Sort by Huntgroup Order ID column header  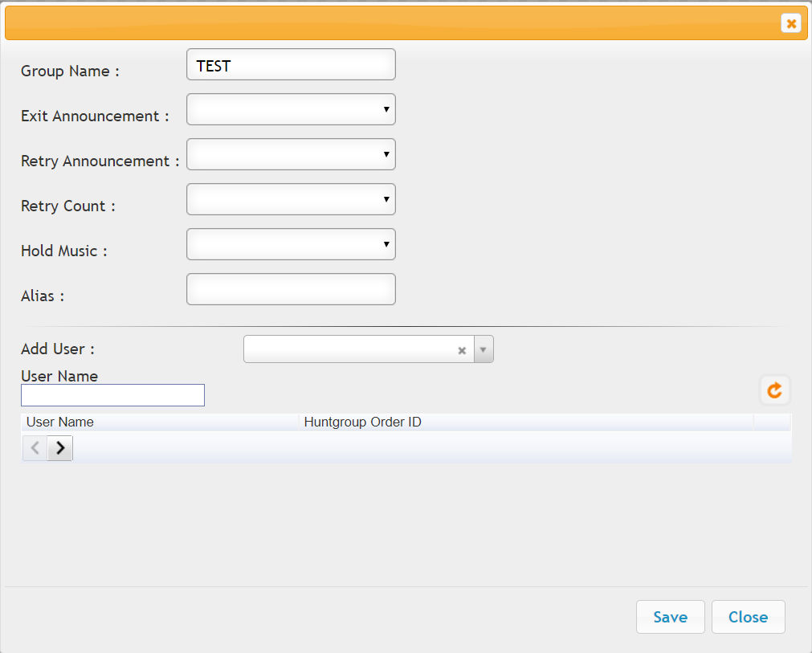pos(526,422)
